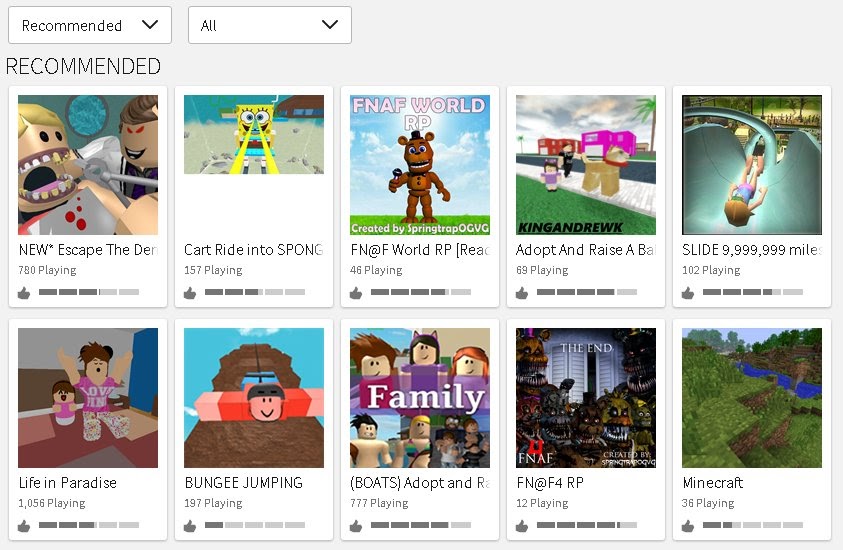
Task: Open the Life in Paradise thumbnail
Action: click(88, 398)
